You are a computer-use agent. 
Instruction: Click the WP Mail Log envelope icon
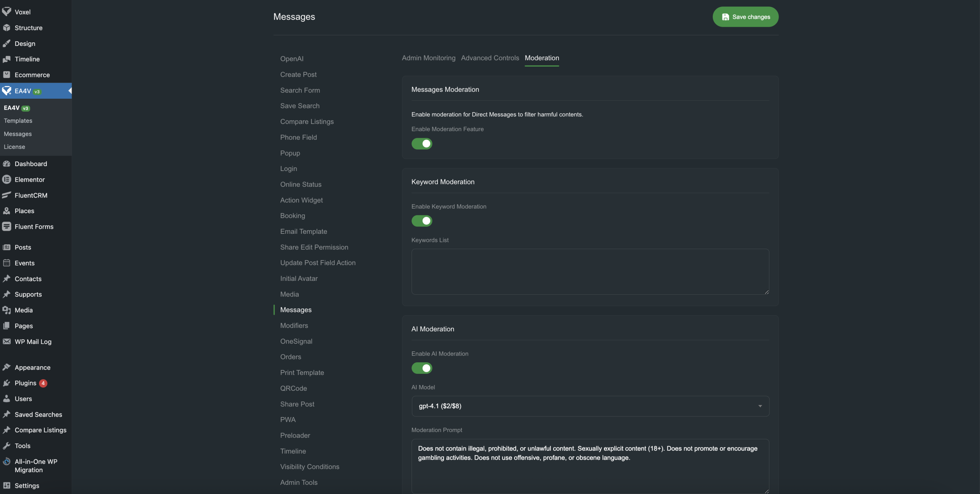click(x=7, y=342)
